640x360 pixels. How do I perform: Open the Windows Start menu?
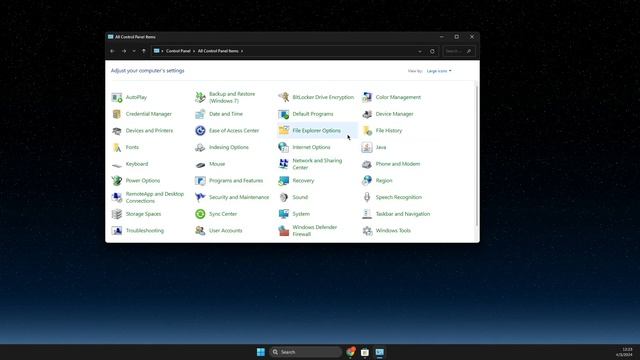click(x=260, y=352)
